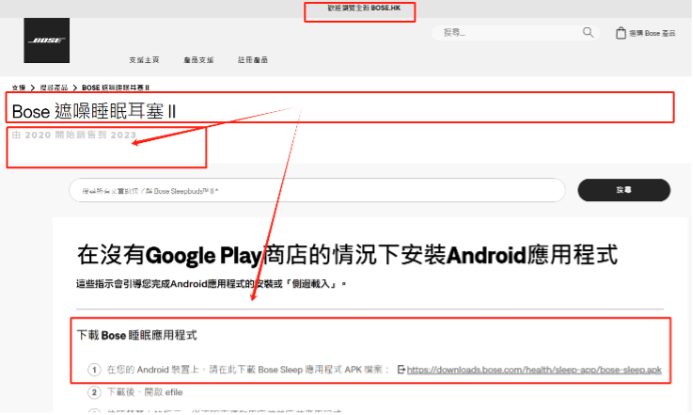Click the shopping bag icon
The image size is (693, 415).
[x=620, y=33]
